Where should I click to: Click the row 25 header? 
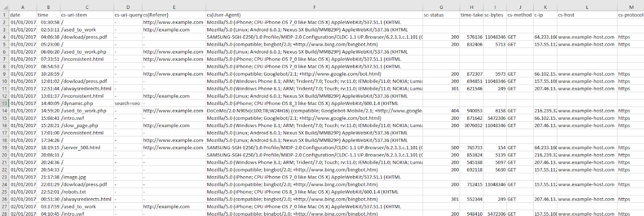pos(4,192)
